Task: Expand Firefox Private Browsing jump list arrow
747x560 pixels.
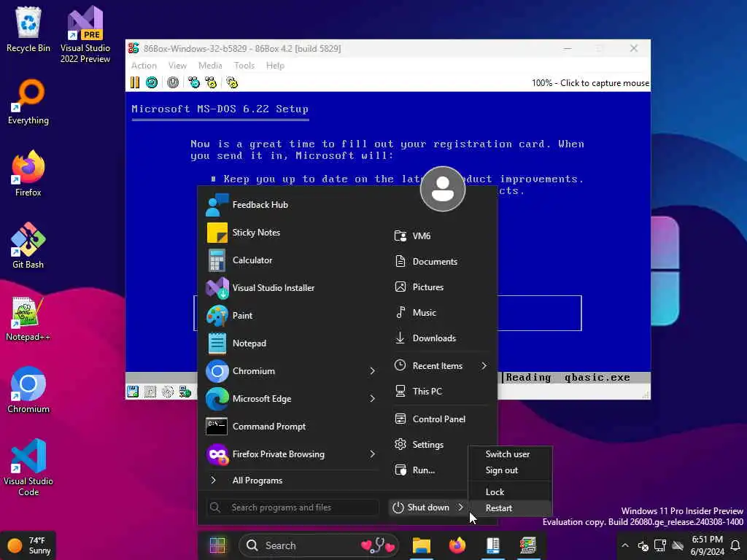Action: point(373,454)
